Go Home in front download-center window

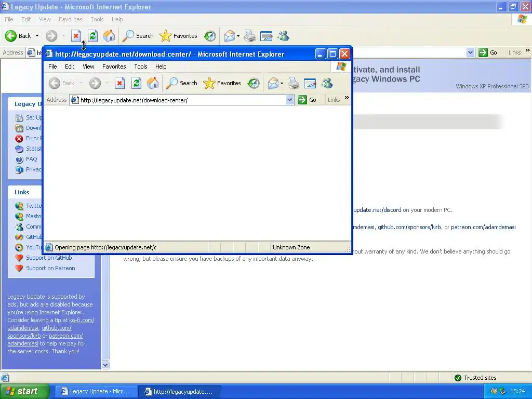click(x=153, y=83)
